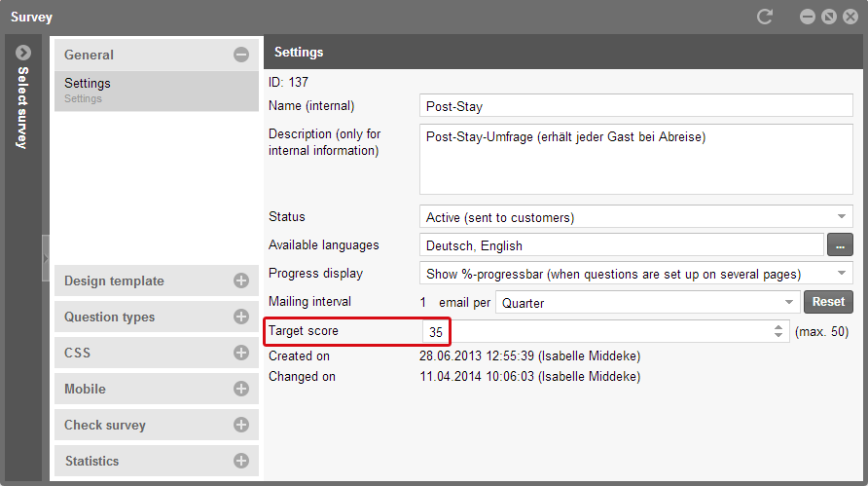Expand Design template with plus icon
The width and height of the screenshot is (868, 486).
point(240,280)
